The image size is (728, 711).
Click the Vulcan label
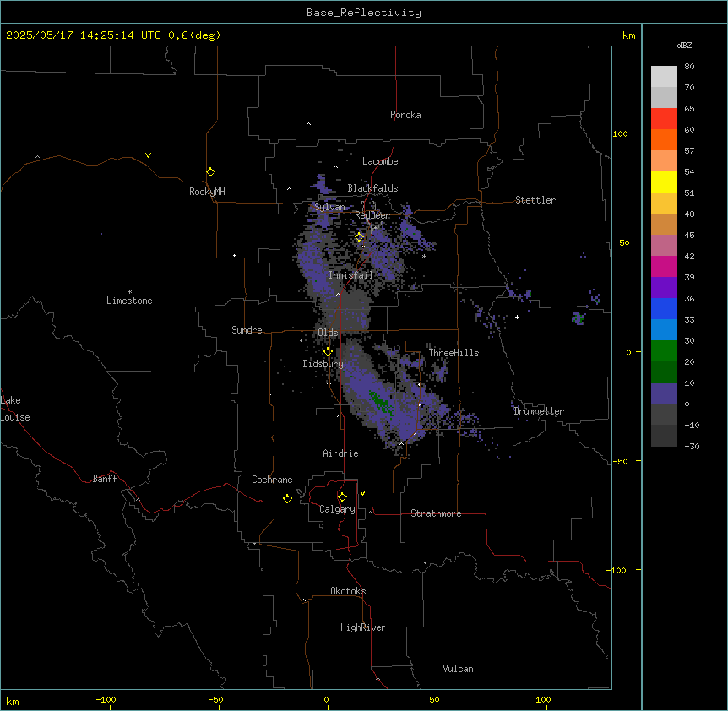[458, 669]
